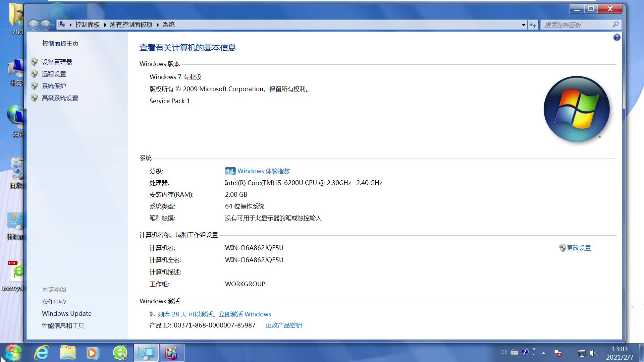Expand recent pages dropdown near nav arrows
The height and width of the screenshot is (362, 644).
pyautogui.click(x=53, y=25)
